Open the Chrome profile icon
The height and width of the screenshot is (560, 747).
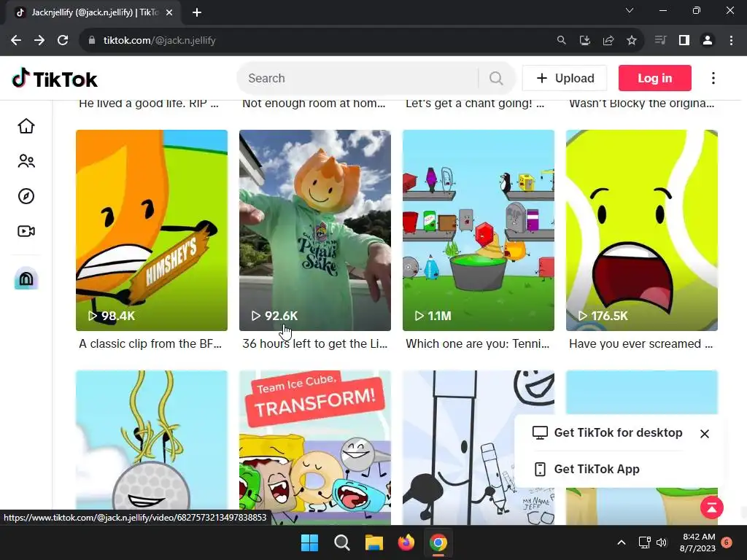click(x=708, y=41)
